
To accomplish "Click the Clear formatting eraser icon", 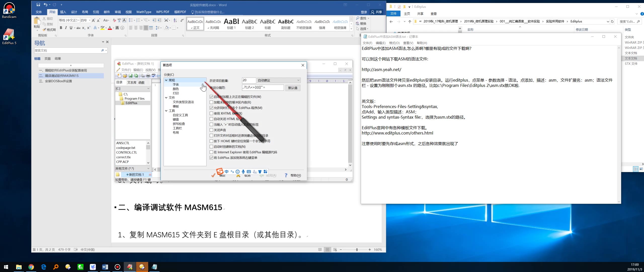I will [114, 20].
